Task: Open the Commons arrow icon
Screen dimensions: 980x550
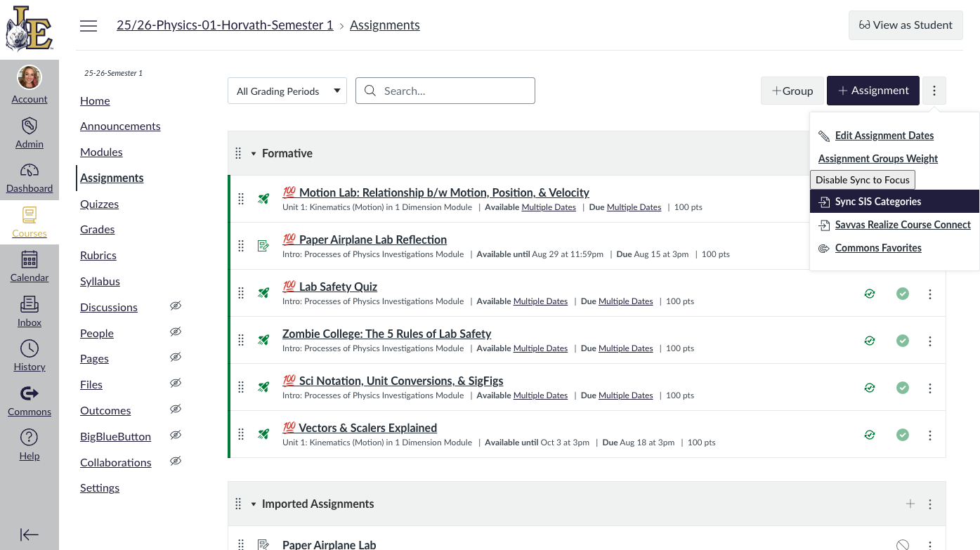Action: (x=30, y=393)
